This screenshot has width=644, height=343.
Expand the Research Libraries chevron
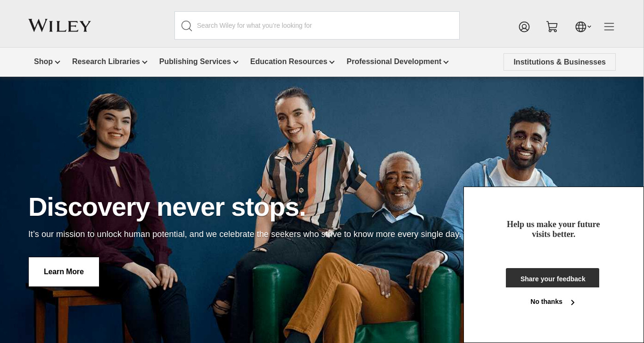(x=145, y=62)
